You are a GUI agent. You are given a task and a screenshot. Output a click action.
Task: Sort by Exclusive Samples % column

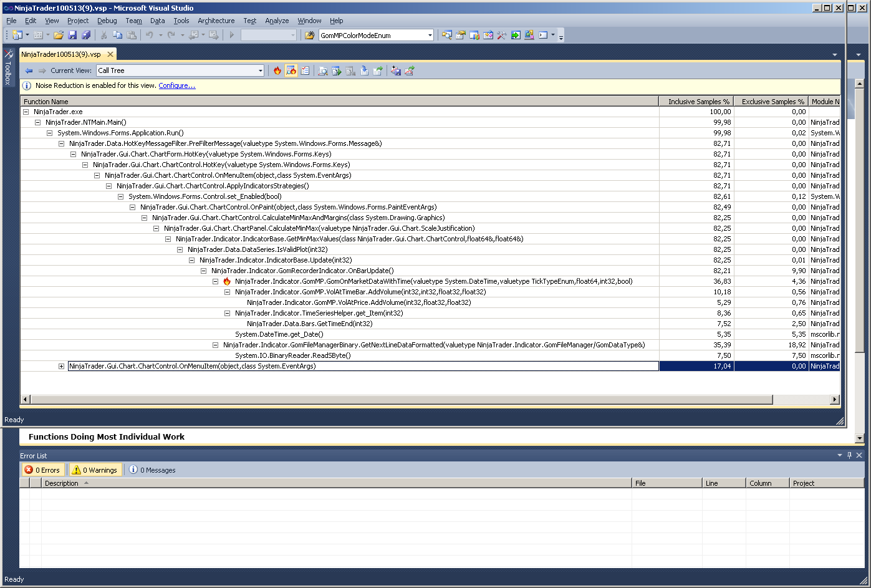click(x=771, y=102)
